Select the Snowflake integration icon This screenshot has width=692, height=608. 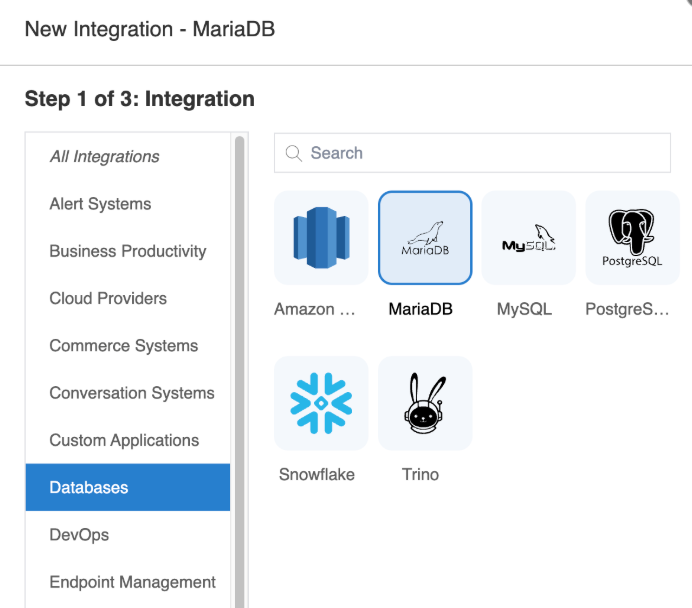coord(321,403)
